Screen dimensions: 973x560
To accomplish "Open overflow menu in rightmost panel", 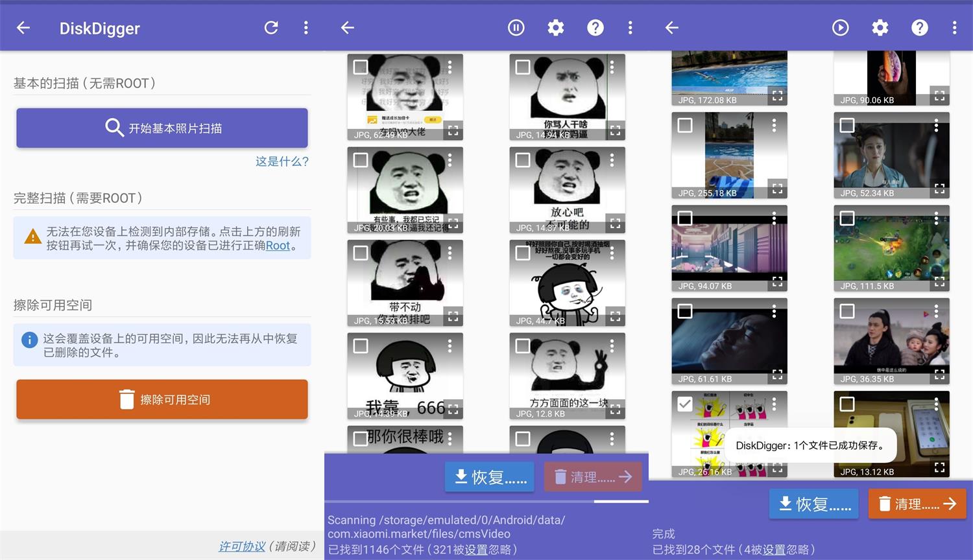I will [954, 28].
